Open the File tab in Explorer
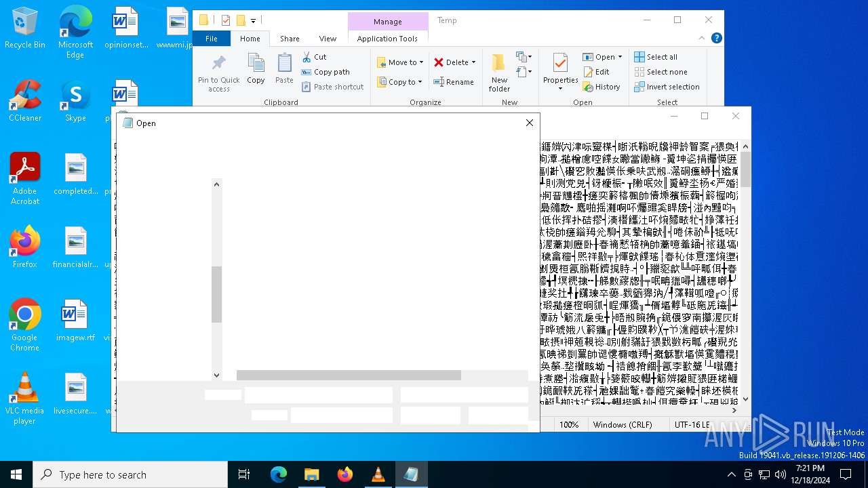Viewport: 868px width, 488px height. (212, 39)
